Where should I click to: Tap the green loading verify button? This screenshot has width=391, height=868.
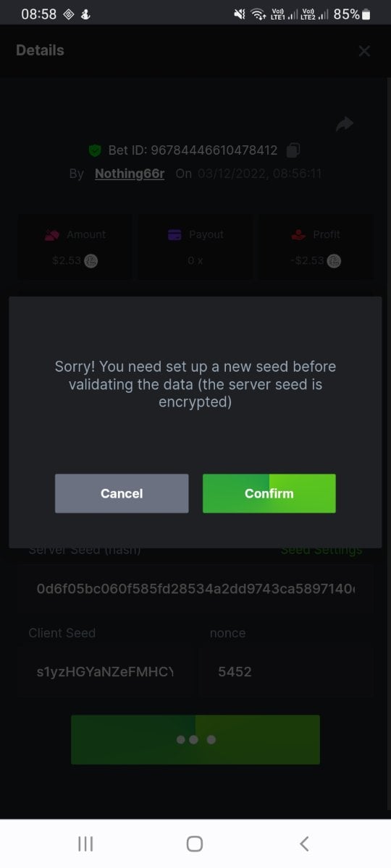coord(195,739)
